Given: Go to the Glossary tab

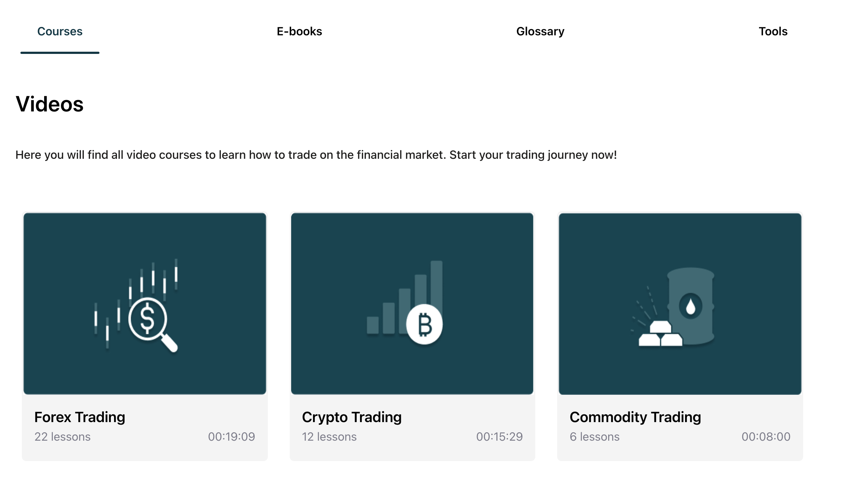Looking at the screenshot, I should (x=540, y=32).
